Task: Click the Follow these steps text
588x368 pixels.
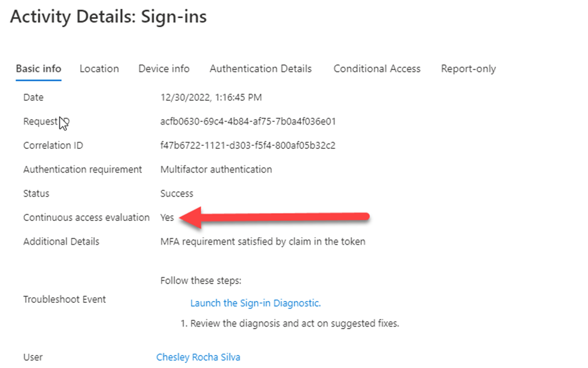Action: click(x=200, y=280)
